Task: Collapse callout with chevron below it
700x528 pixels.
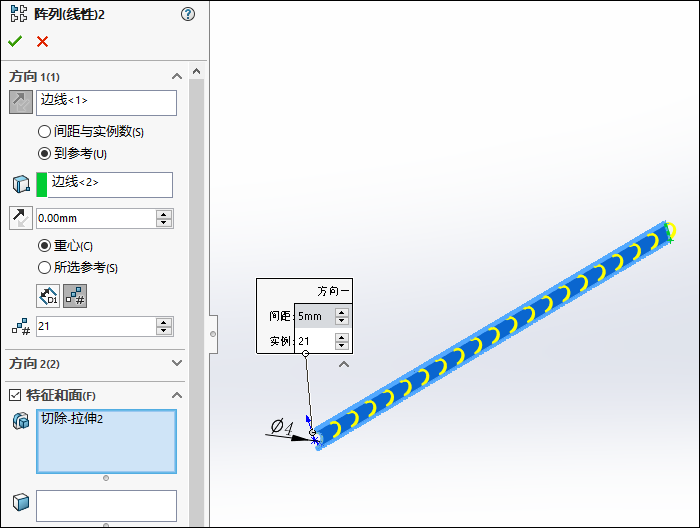Action: [x=344, y=365]
